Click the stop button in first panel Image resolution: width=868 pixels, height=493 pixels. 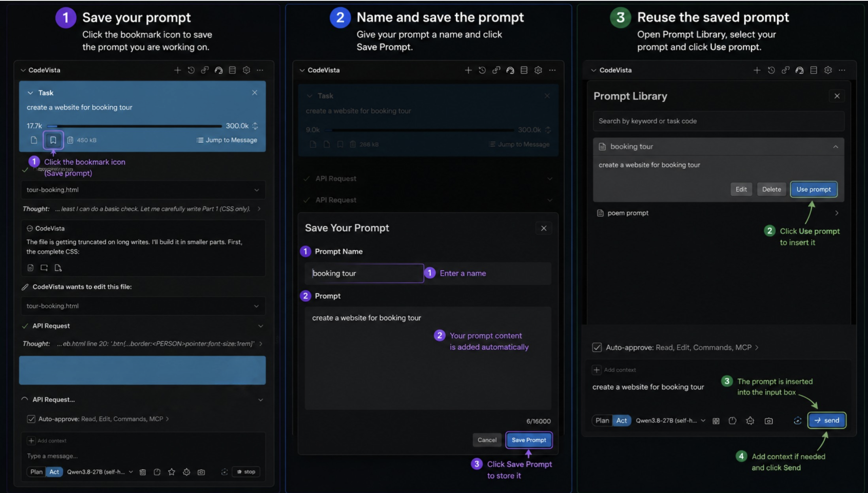pos(246,472)
